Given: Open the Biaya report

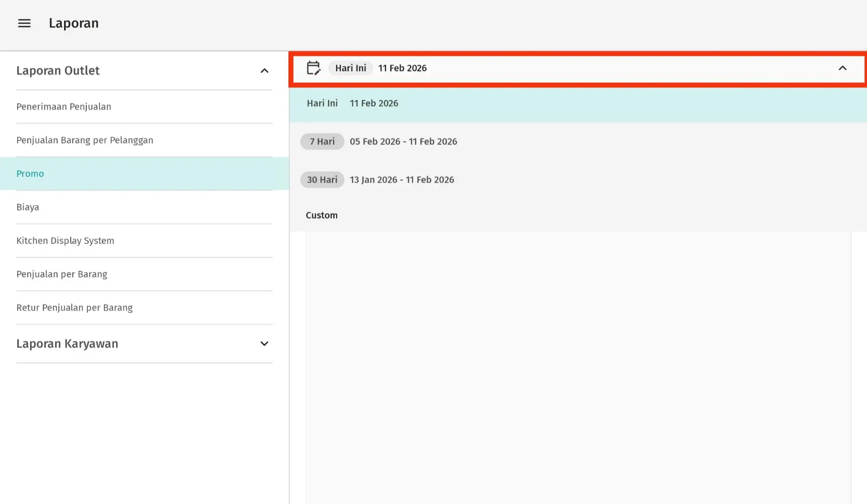Looking at the screenshot, I should [x=28, y=207].
